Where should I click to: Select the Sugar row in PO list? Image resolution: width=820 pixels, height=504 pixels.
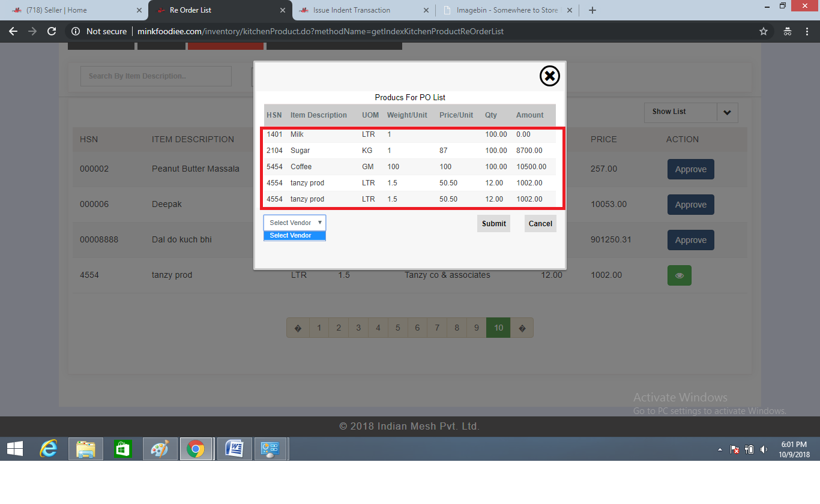click(410, 151)
